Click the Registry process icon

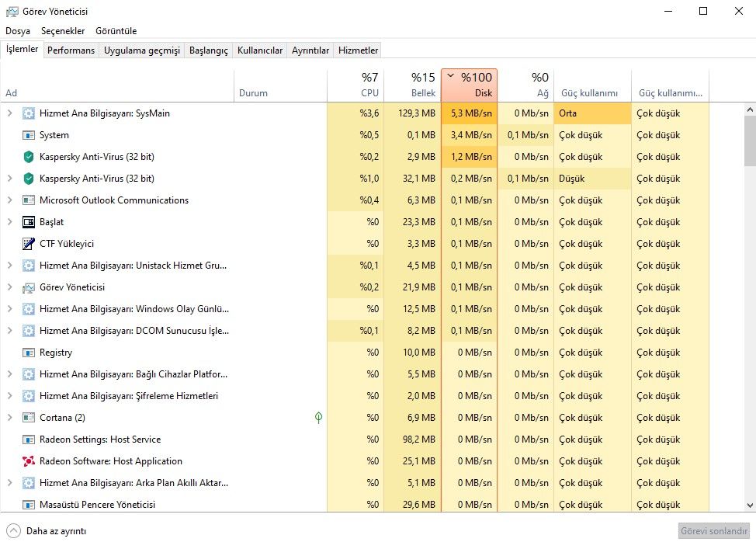pyautogui.click(x=29, y=353)
